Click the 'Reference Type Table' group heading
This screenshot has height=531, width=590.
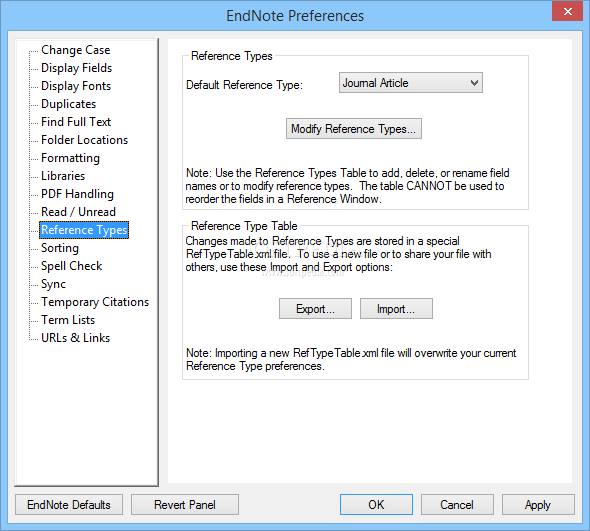click(244, 226)
